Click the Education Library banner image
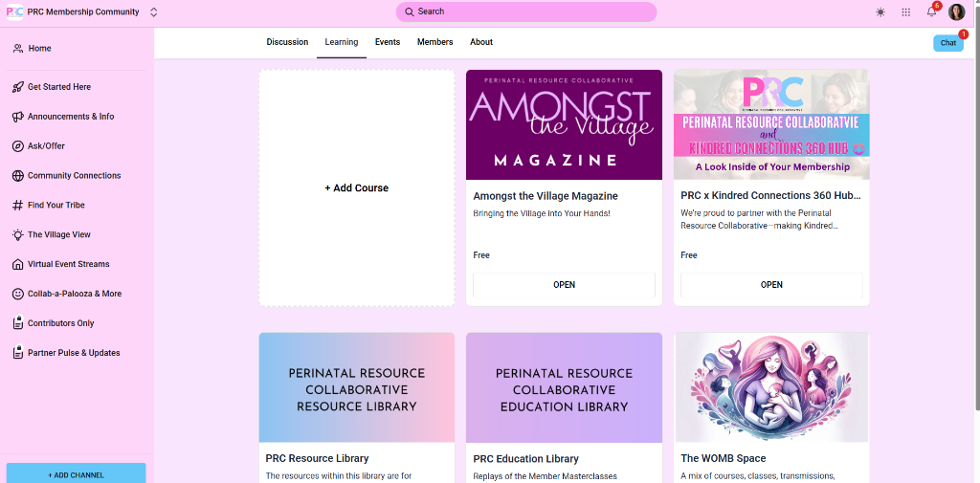980x483 pixels. click(x=564, y=388)
